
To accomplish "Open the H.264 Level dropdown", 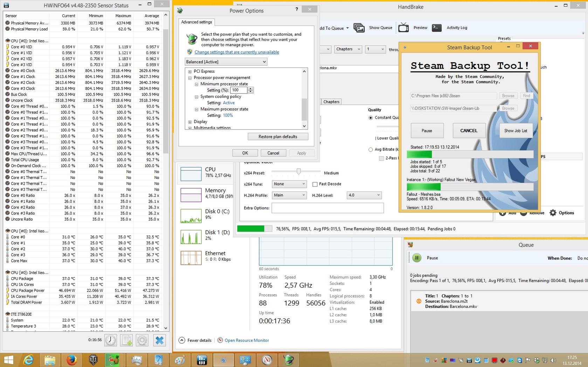I will (364, 195).
